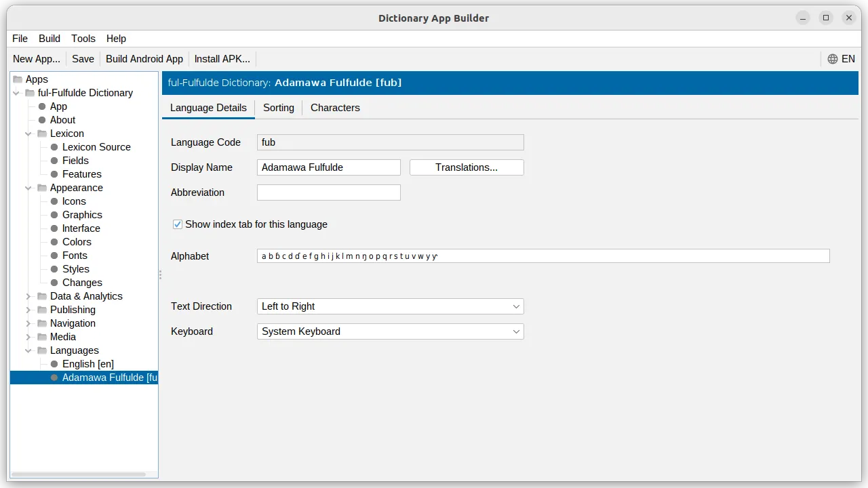
Task: Click the EN interface language label
Action: pos(848,59)
